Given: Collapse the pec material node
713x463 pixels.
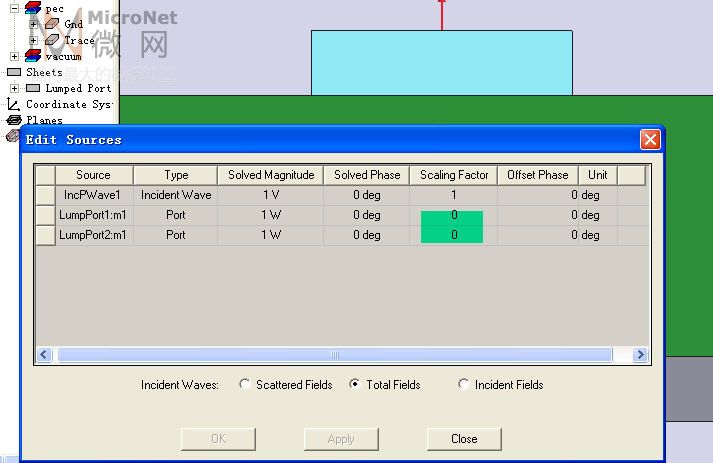Looking at the screenshot, I should 15,8.
